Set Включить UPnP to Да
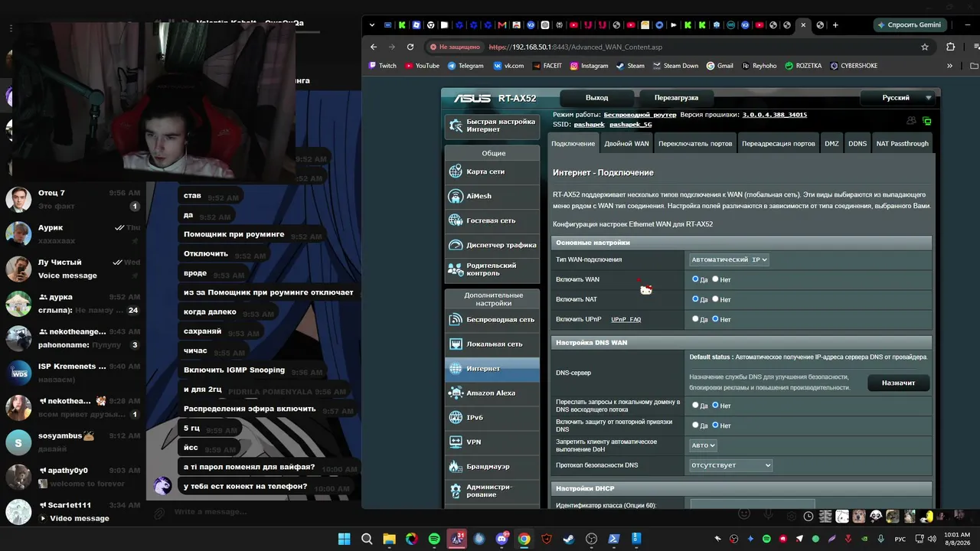Screen dimensions: 980x551 point(695,319)
